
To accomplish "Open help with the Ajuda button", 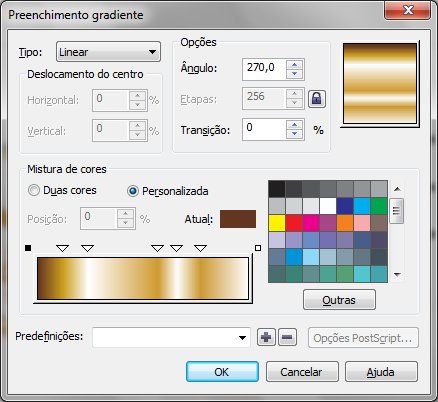I will [x=381, y=372].
